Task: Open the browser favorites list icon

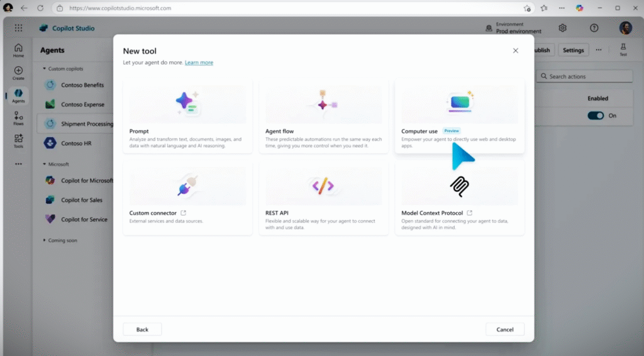Action: pyautogui.click(x=544, y=8)
